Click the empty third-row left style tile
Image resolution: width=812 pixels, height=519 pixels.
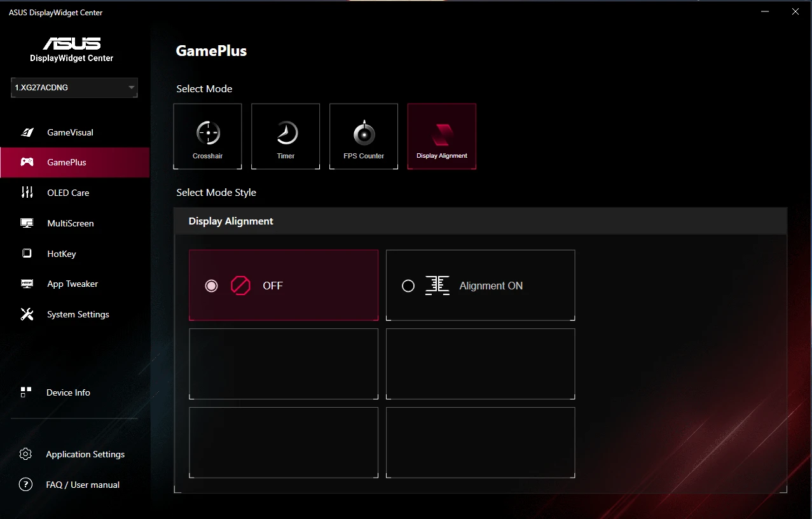click(284, 442)
